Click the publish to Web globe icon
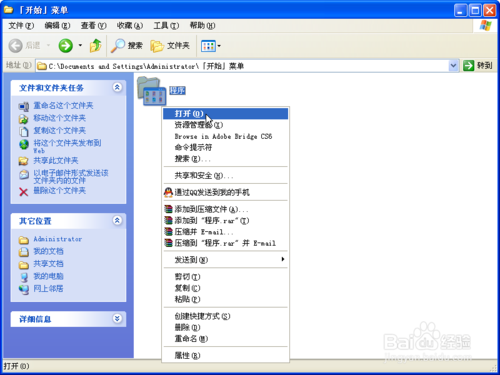Screen dimensions: 500x375 coord(24,144)
